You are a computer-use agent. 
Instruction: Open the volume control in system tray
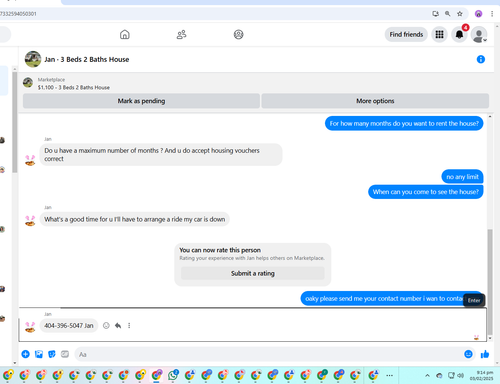tap(460, 375)
